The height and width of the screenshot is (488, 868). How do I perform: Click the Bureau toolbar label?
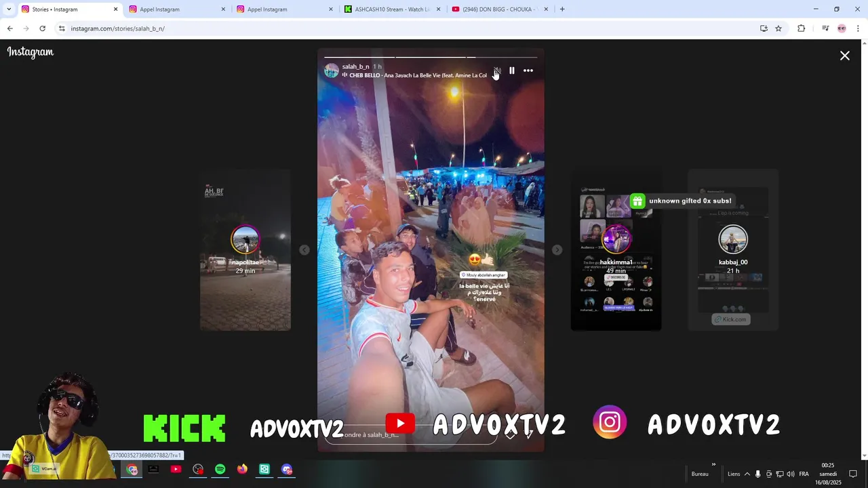click(x=700, y=474)
